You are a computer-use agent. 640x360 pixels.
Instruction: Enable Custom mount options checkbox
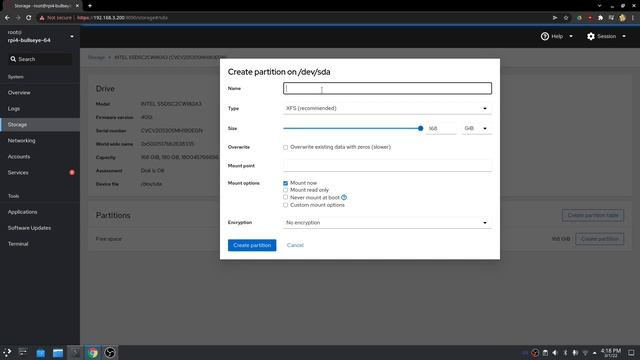[x=285, y=205]
